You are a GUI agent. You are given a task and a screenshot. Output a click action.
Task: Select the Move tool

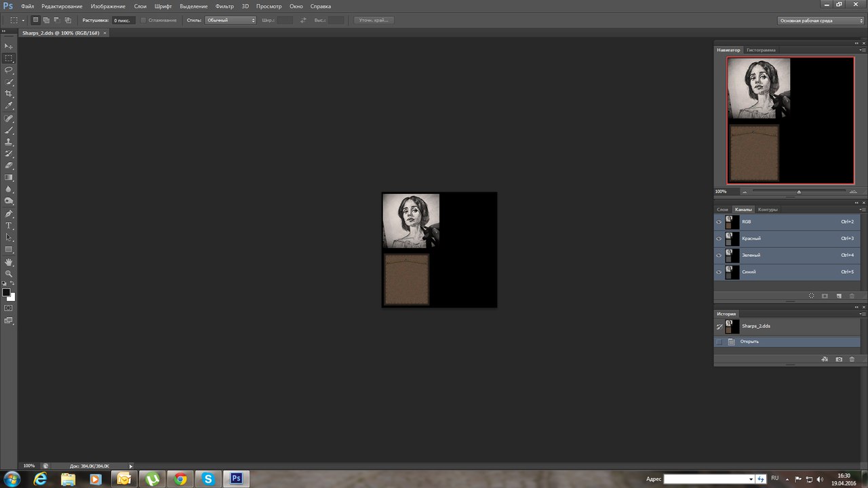9,46
